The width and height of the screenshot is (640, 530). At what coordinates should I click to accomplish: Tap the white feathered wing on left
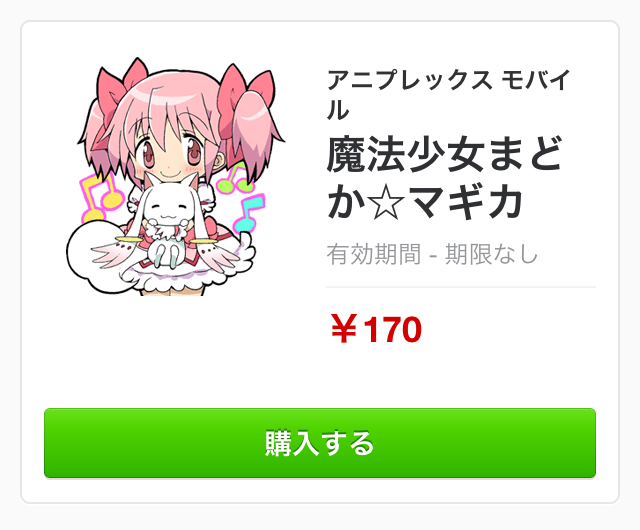[x=115, y=254]
